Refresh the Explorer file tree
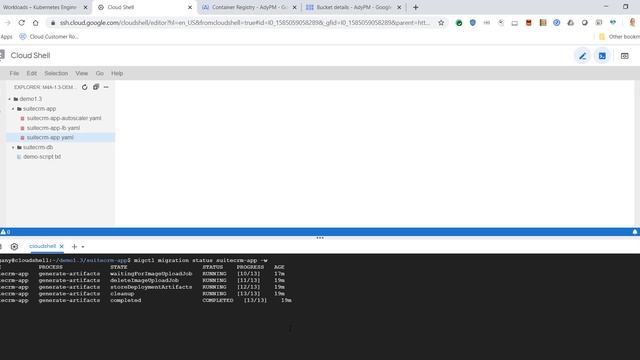The image size is (640, 360). (x=84, y=87)
